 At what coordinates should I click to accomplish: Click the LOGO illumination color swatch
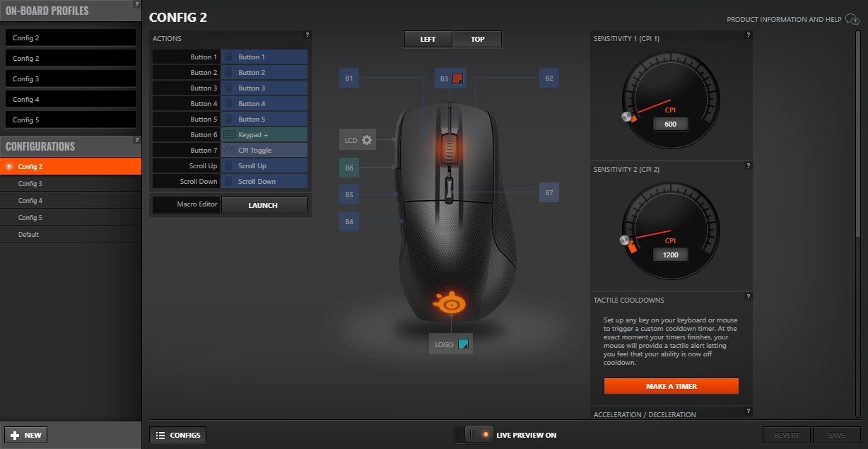463,344
